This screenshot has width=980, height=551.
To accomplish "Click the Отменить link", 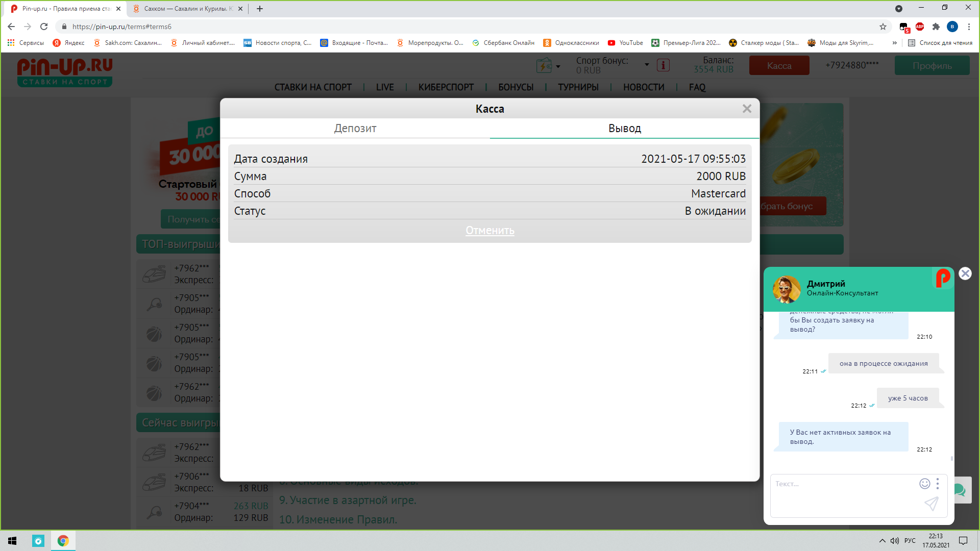I will (489, 231).
